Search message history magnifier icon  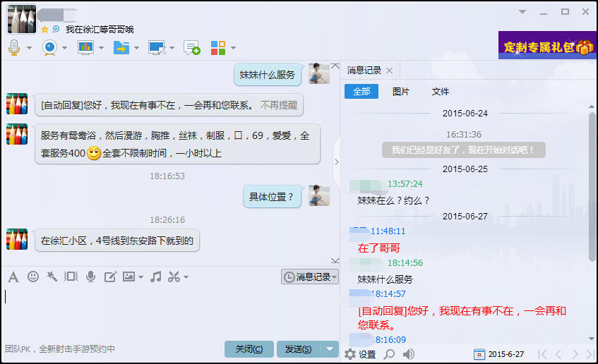tap(389, 354)
